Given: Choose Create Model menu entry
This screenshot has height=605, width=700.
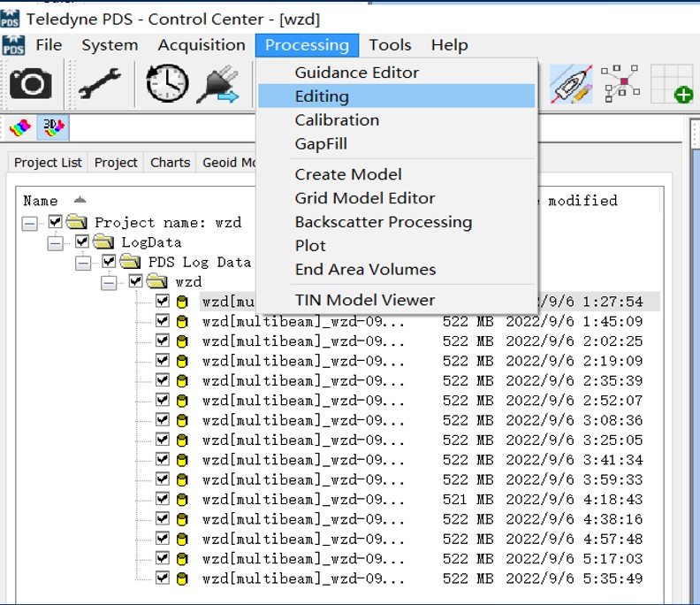Looking at the screenshot, I should [x=397, y=174].
